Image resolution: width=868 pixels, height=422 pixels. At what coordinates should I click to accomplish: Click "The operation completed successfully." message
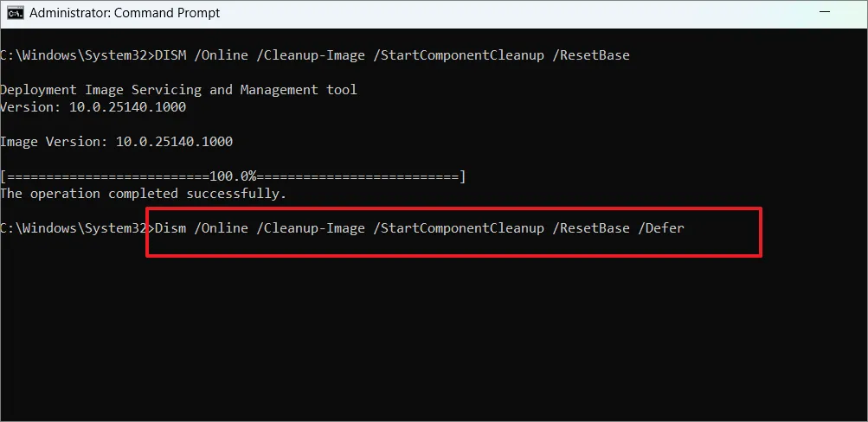[x=143, y=194]
